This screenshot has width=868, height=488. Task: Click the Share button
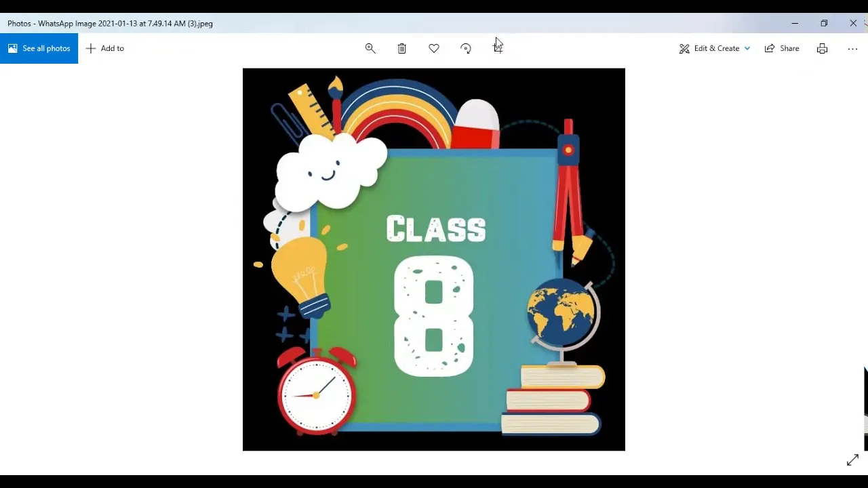click(782, 48)
